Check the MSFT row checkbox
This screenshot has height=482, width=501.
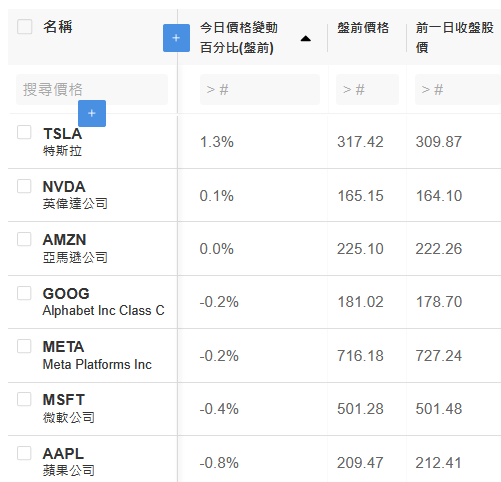(24, 399)
